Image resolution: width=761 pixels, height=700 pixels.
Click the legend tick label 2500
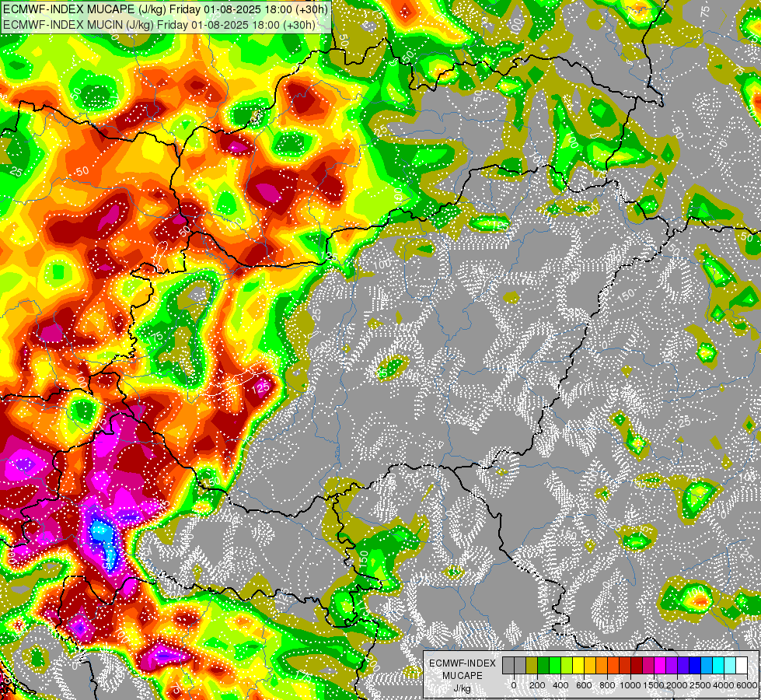pos(701,685)
